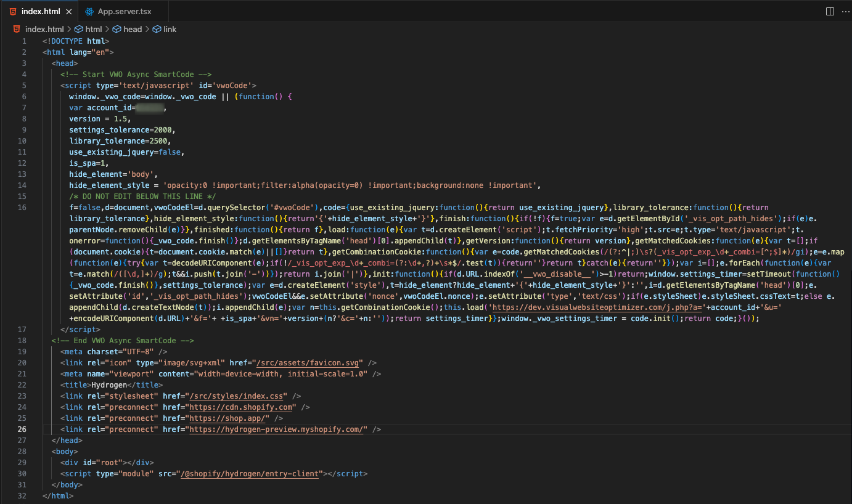Open the https://cdn.shopify.com link
Viewport: 852px width, 504px height.
tap(241, 407)
